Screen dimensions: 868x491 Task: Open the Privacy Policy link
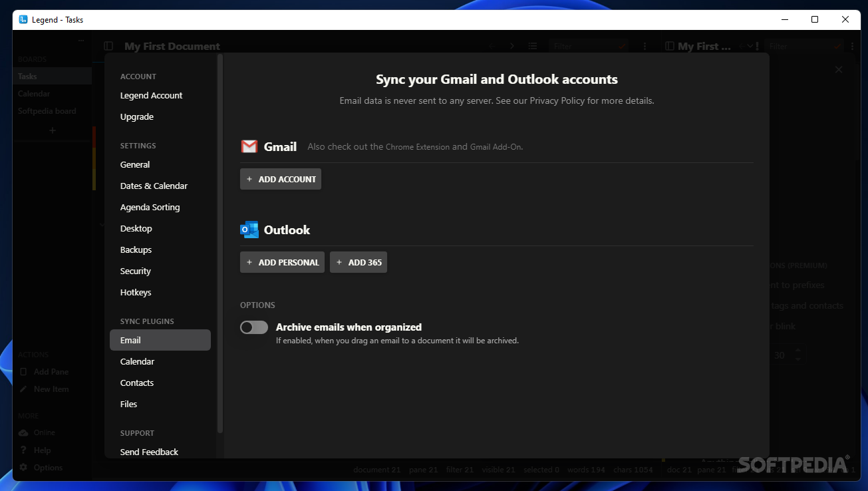click(x=557, y=100)
